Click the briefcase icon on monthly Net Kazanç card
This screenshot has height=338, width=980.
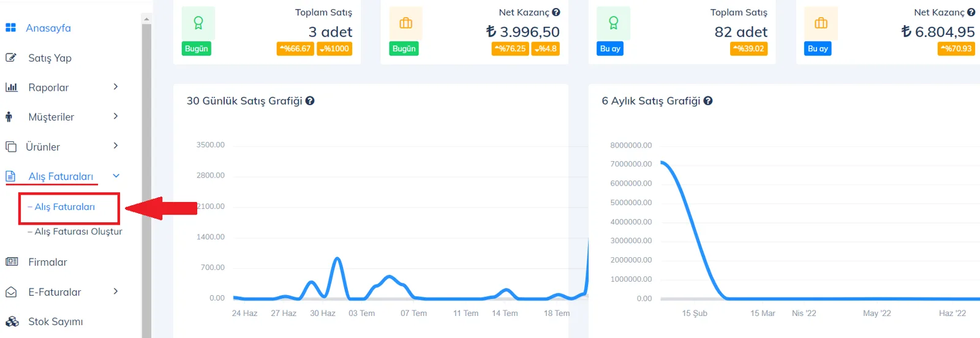(821, 23)
